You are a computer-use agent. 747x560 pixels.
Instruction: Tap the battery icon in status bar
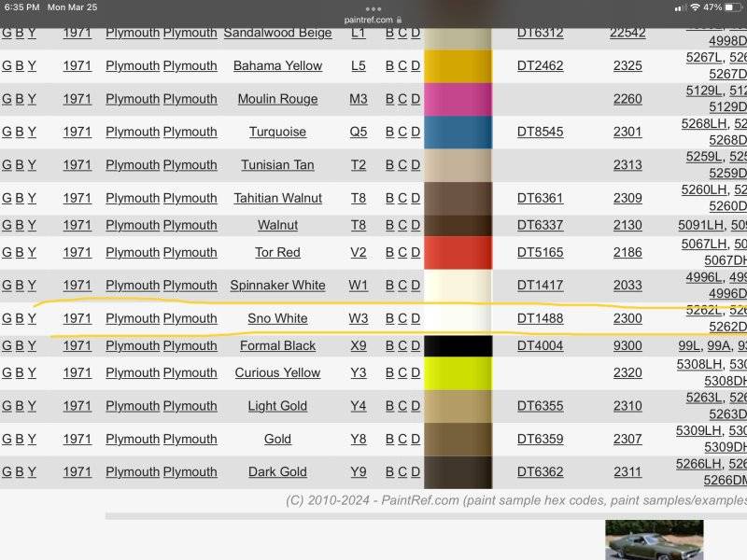(x=733, y=7)
